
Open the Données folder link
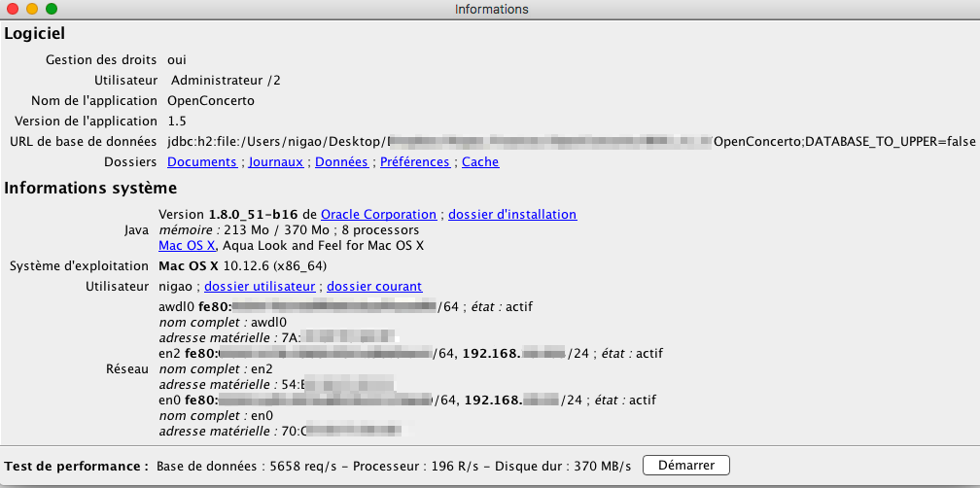pyautogui.click(x=341, y=161)
